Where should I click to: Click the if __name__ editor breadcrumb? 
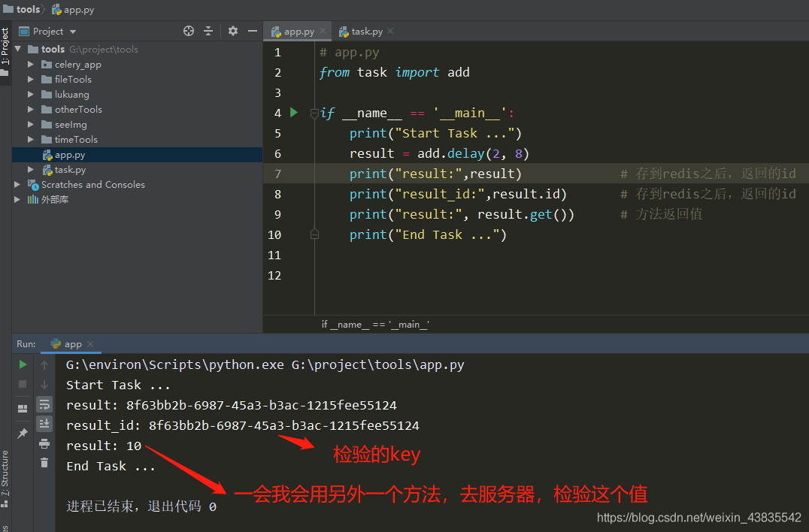tap(375, 325)
